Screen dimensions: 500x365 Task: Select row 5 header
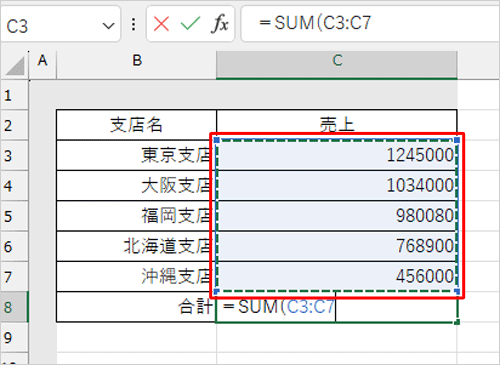[14, 216]
